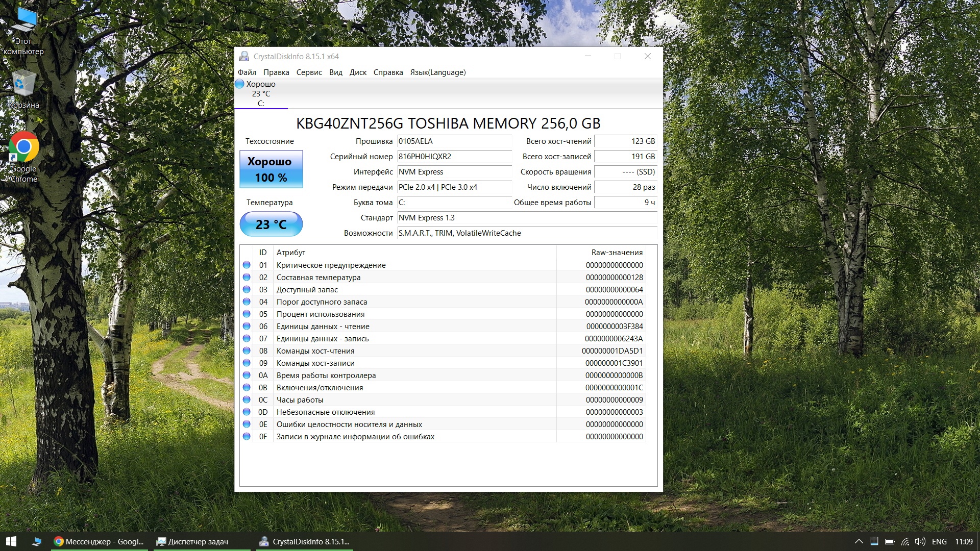Click the Хорошо 100 % health status button

[271, 169]
